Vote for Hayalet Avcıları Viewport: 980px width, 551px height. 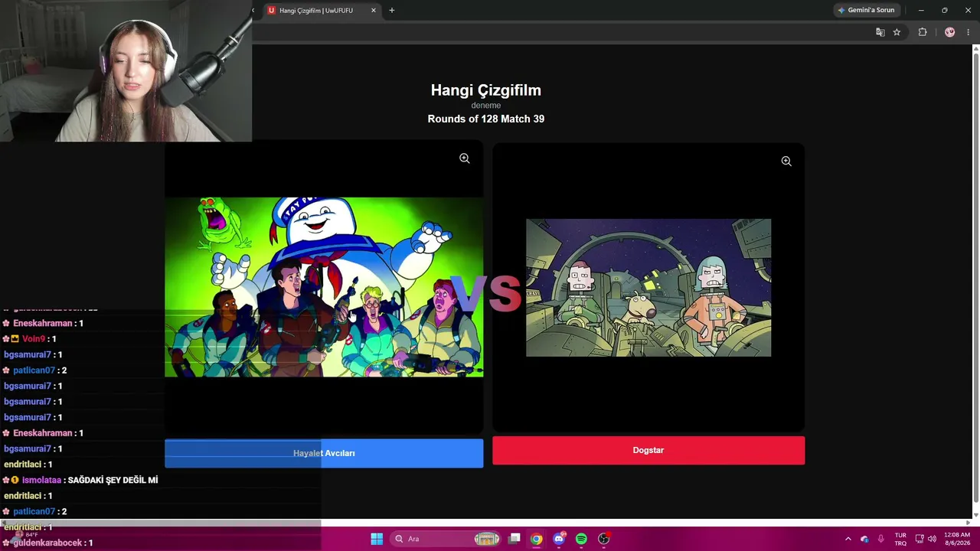pyautogui.click(x=324, y=453)
